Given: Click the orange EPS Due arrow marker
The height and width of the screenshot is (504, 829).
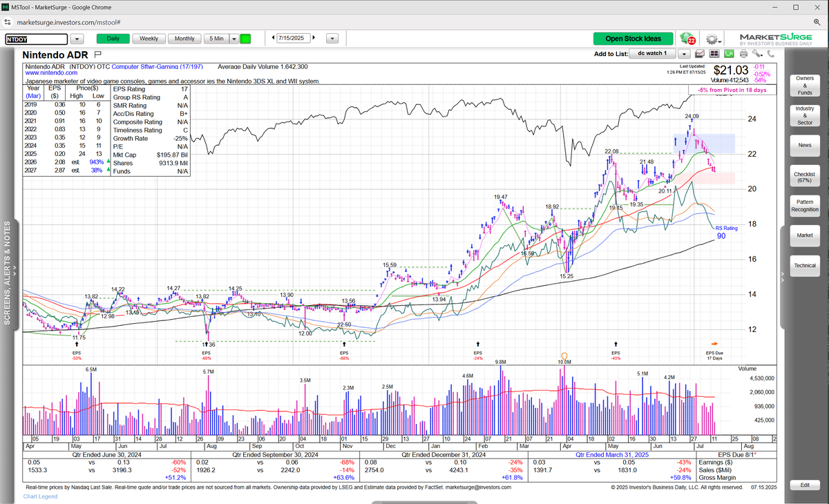Looking at the screenshot, I should (714, 343).
